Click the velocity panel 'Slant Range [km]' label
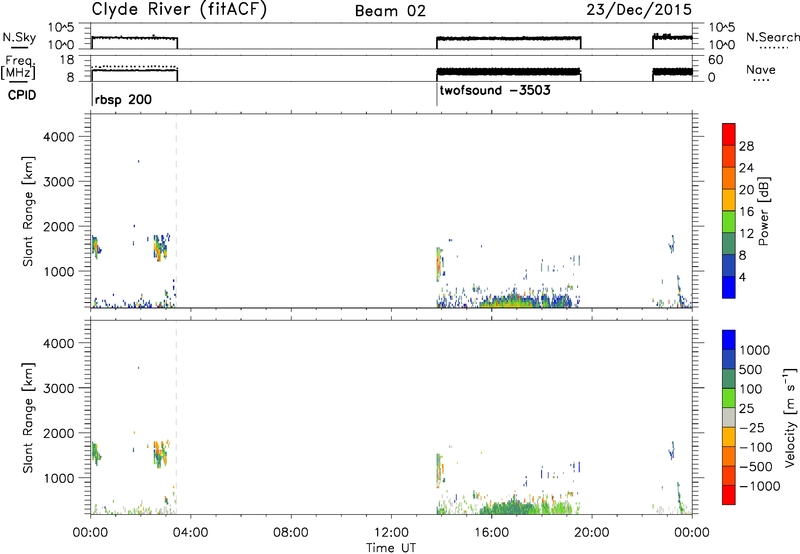The image size is (800, 554). coord(28,418)
